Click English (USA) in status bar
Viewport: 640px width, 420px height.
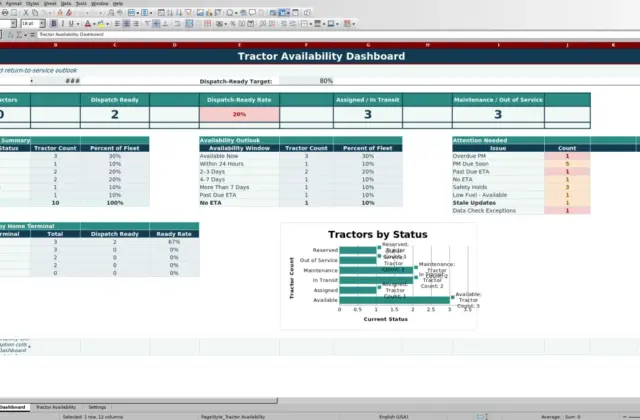(393, 417)
